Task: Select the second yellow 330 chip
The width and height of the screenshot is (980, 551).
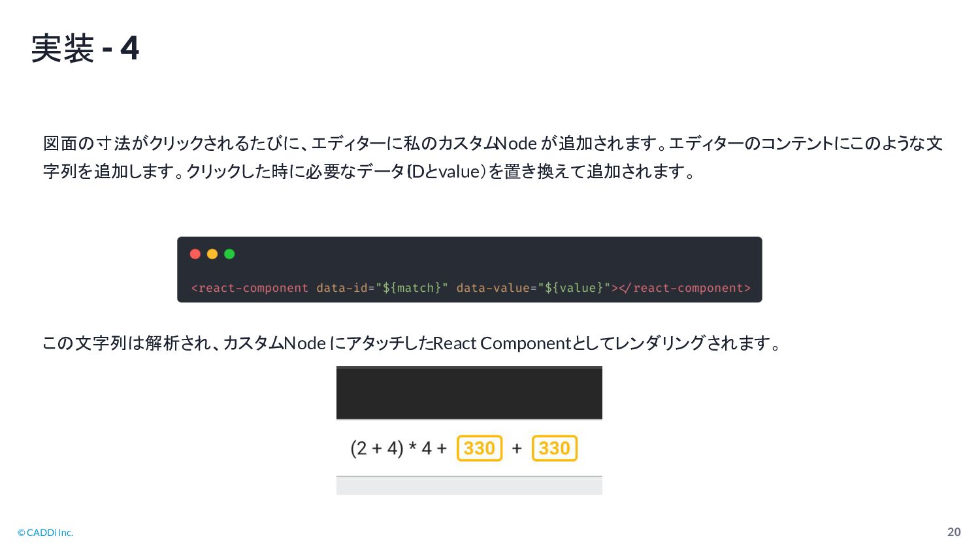Action: coord(555,449)
